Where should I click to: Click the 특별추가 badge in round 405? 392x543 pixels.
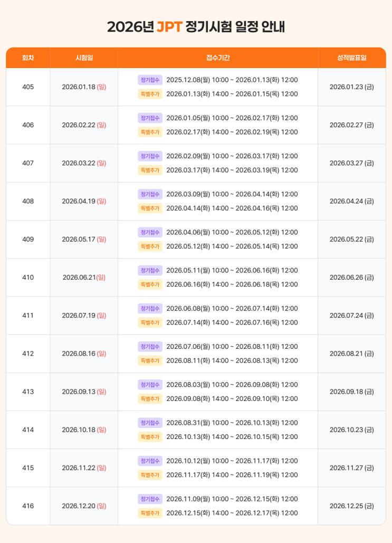150,94
